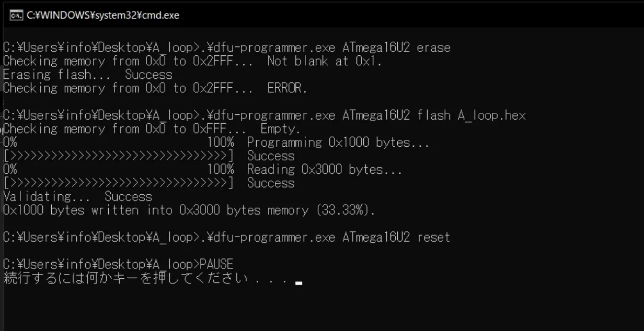This screenshot has width=644, height=331.
Task: Click the word "erase" in first command
Action: tap(433, 48)
